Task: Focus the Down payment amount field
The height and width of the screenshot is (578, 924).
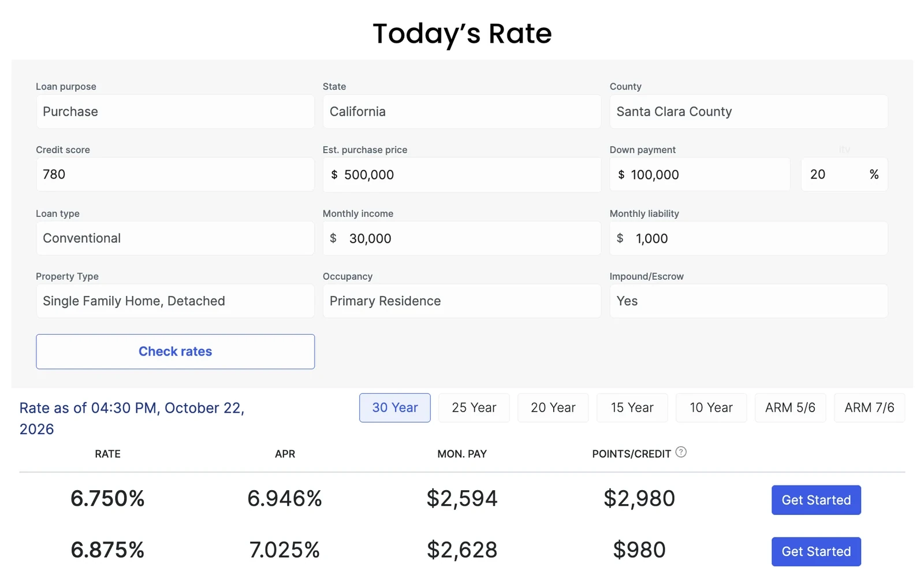Action: 700,175
